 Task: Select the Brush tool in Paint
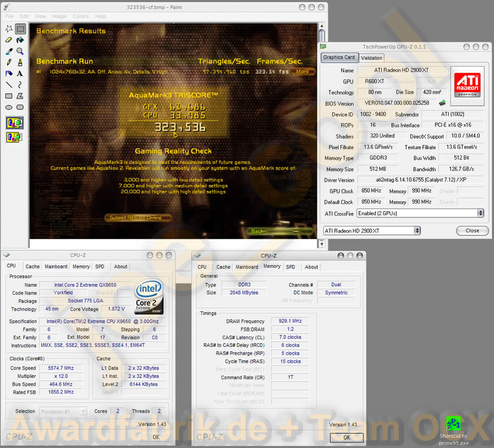pyautogui.click(x=20, y=63)
